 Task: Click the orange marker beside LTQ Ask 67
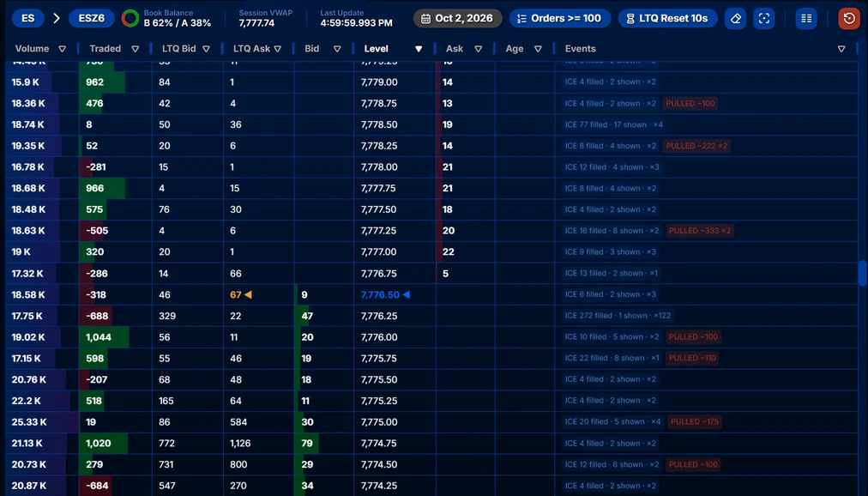pyautogui.click(x=248, y=294)
